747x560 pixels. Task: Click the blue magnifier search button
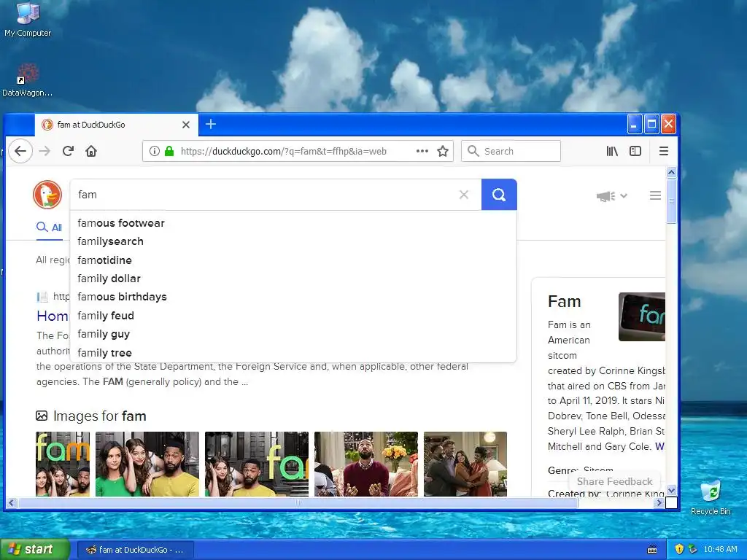[x=499, y=194]
